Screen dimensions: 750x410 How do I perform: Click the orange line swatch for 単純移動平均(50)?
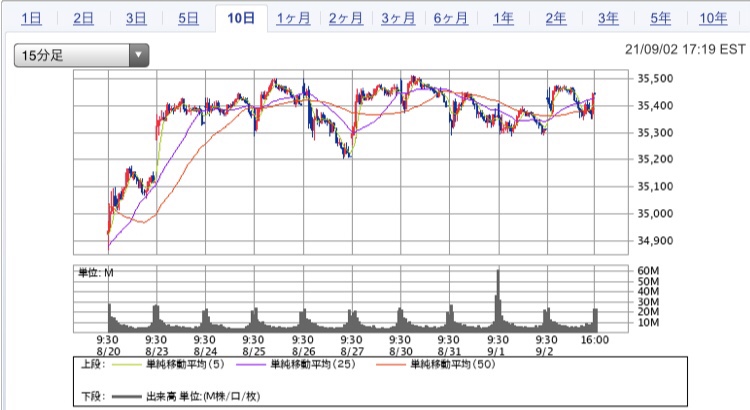tap(391, 365)
